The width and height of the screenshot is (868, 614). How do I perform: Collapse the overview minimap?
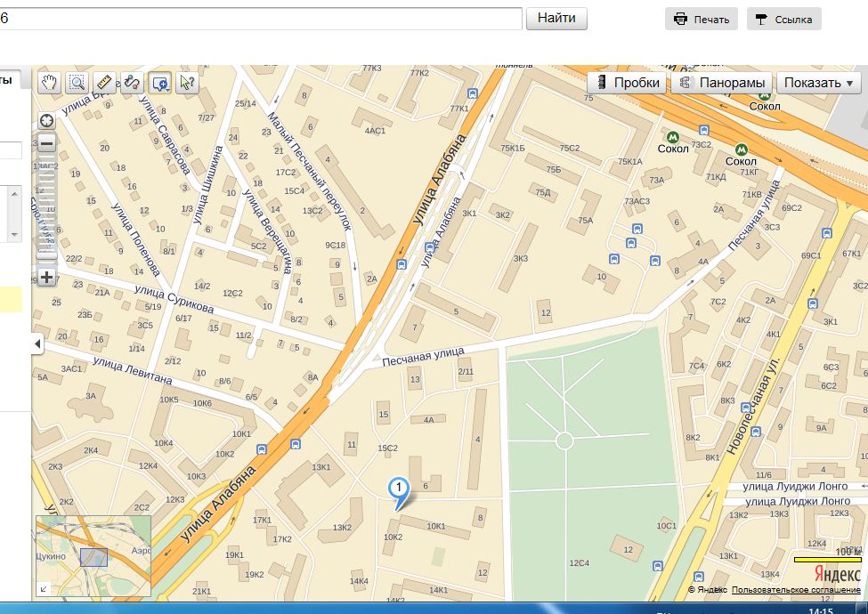coord(43,589)
